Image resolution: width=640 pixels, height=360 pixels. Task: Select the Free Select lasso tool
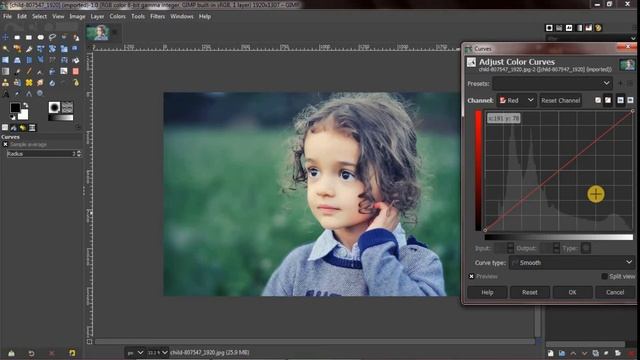click(x=52, y=37)
